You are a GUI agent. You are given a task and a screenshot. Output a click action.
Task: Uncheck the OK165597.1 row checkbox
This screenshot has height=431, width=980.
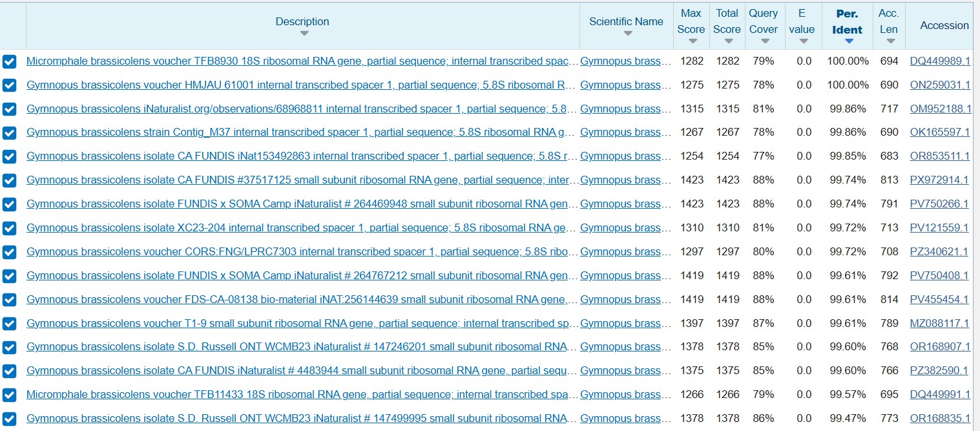tap(9, 133)
